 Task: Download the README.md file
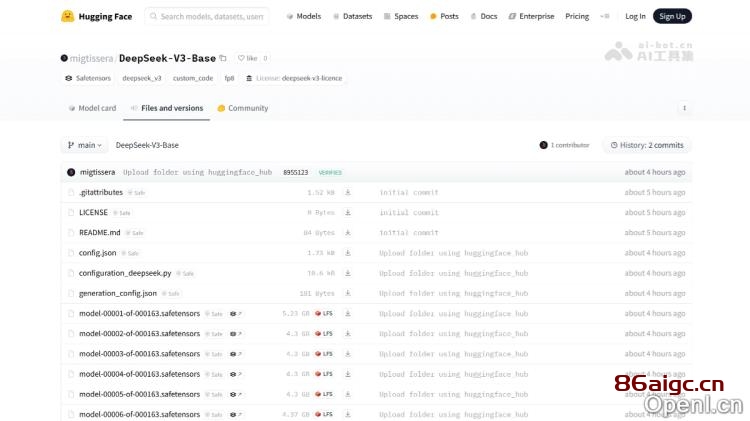pos(348,233)
